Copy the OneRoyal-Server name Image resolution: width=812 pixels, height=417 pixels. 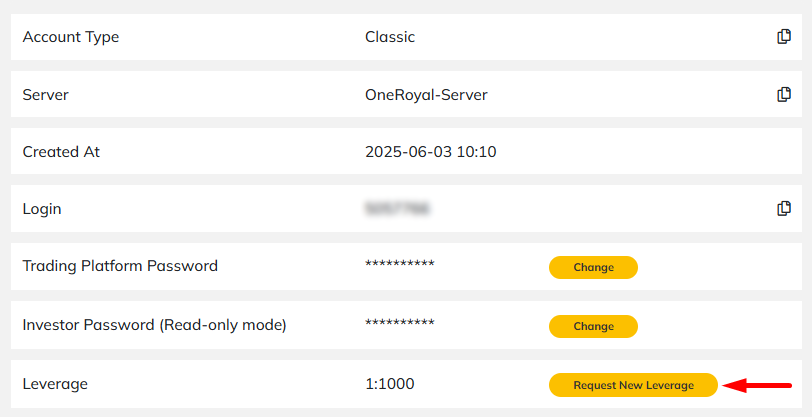pyautogui.click(x=784, y=94)
